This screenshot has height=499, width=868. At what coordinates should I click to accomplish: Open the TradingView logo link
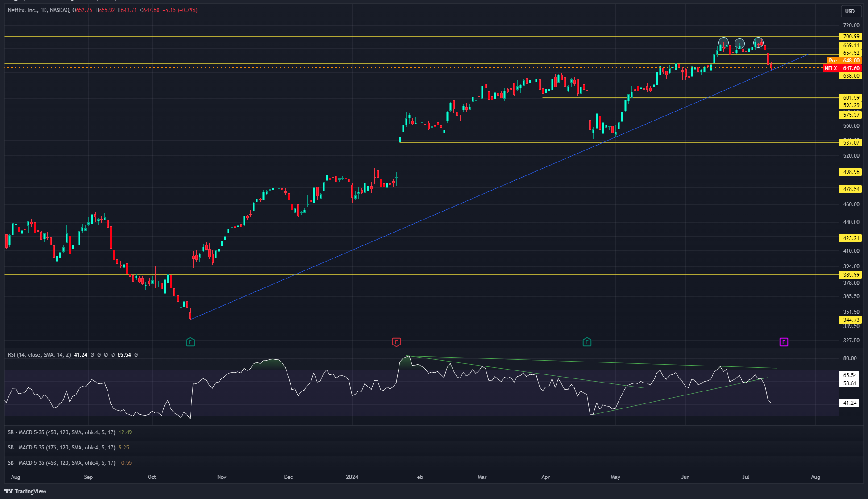[x=25, y=491]
